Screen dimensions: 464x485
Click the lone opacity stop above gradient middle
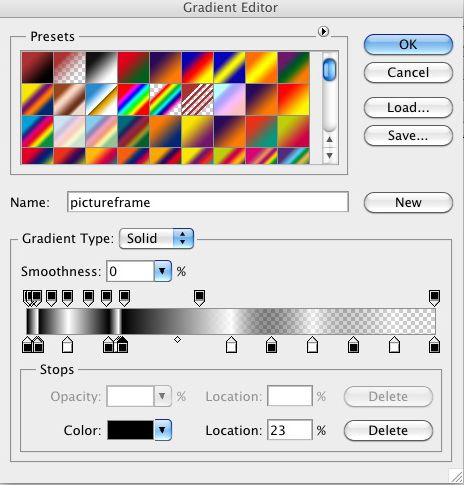tap(199, 298)
